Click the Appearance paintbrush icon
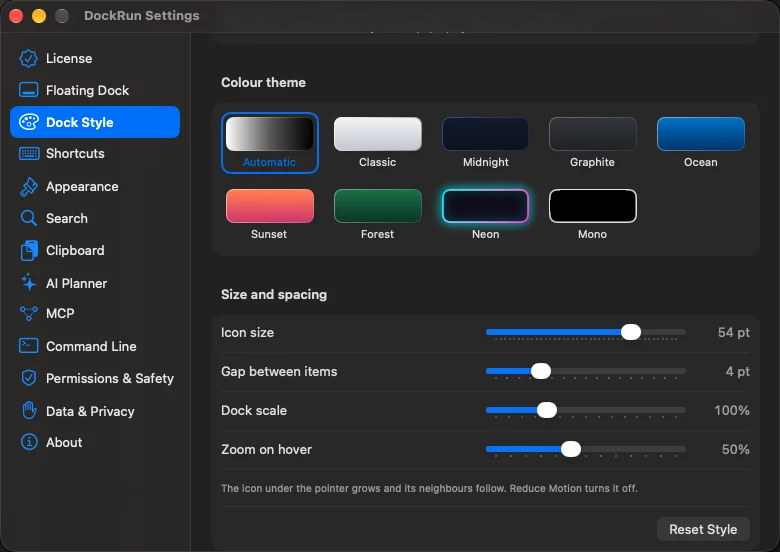Screen dimensions: 780x552 [x=28, y=186]
